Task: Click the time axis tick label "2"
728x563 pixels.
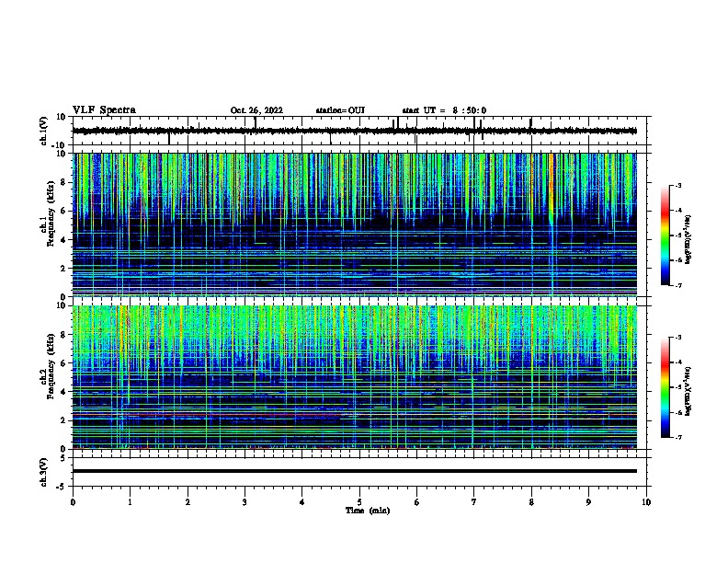Action: point(188,502)
